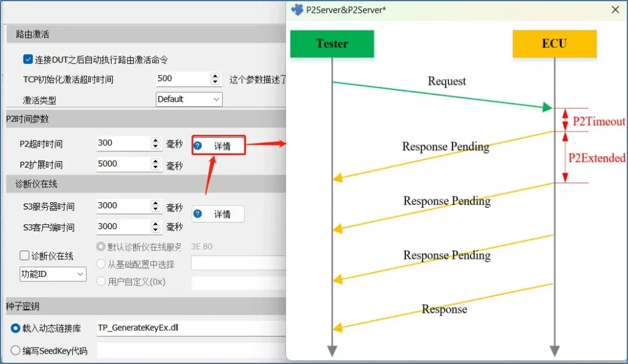Screen dimensions: 628x364
Task: Click the P2超时时间 input field showing 300
Action: point(123,143)
